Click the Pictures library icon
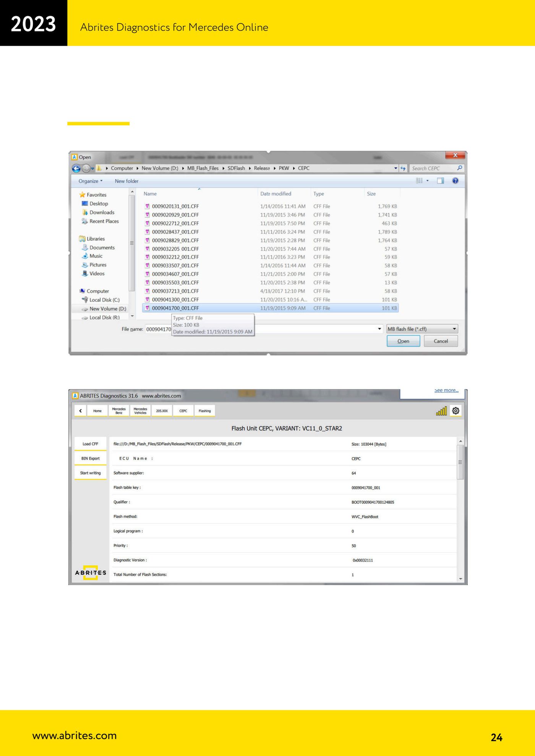This screenshot has height=756, width=535. 85,265
